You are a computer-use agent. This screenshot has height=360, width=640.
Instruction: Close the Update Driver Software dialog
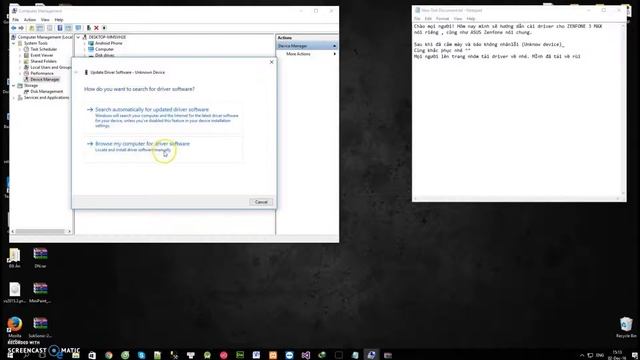click(271, 62)
